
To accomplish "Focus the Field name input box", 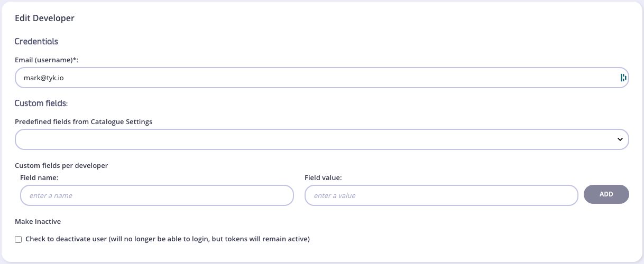I will click(x=157, y=195).
